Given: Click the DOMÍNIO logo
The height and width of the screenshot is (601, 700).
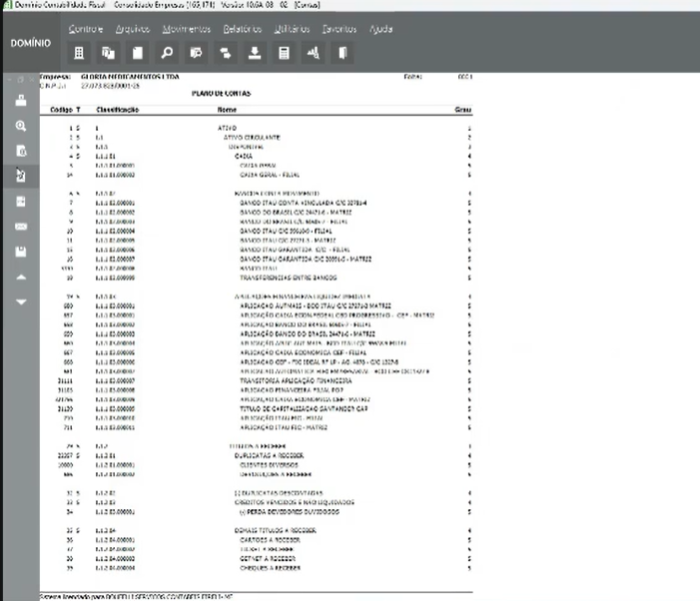Looking at the screenshot, I should 31,43.
